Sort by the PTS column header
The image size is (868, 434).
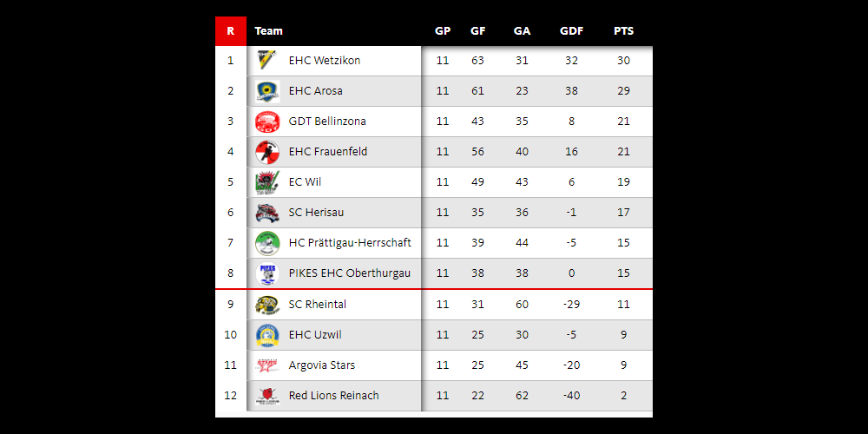coord(623,31)
